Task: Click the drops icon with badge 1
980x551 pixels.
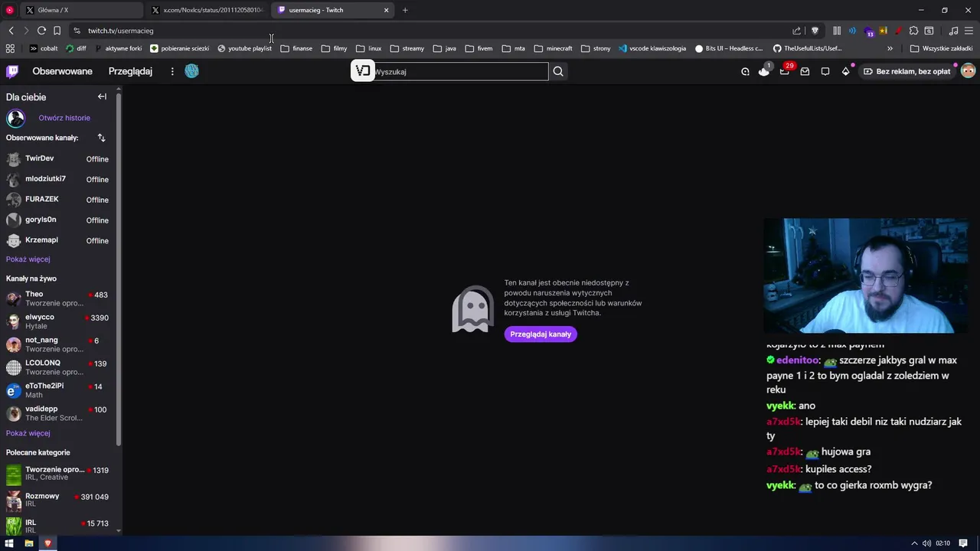Action: click(x=764, y=71)
